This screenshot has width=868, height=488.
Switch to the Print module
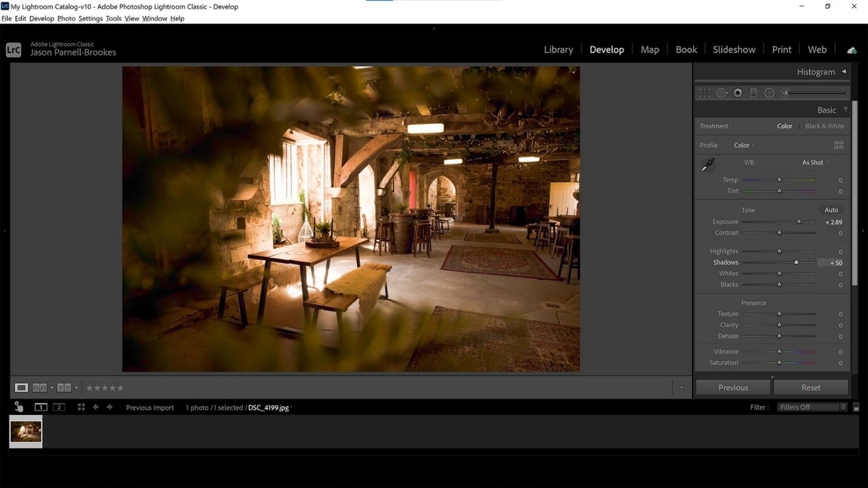(x=782, y=50)
